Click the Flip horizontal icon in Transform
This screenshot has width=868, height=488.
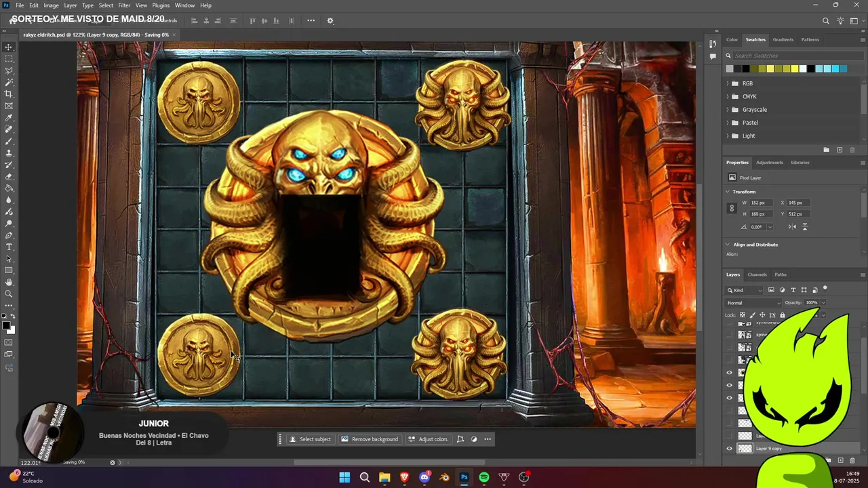(x=792, y=226)
